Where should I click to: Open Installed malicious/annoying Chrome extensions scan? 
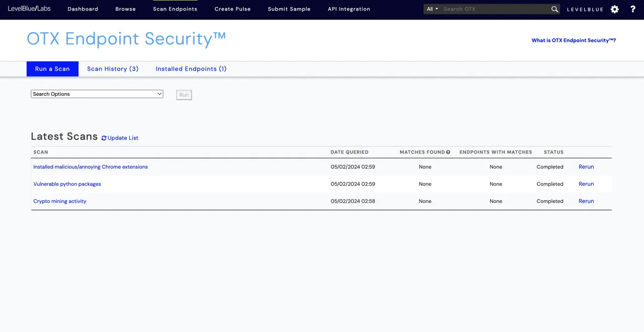91,167
